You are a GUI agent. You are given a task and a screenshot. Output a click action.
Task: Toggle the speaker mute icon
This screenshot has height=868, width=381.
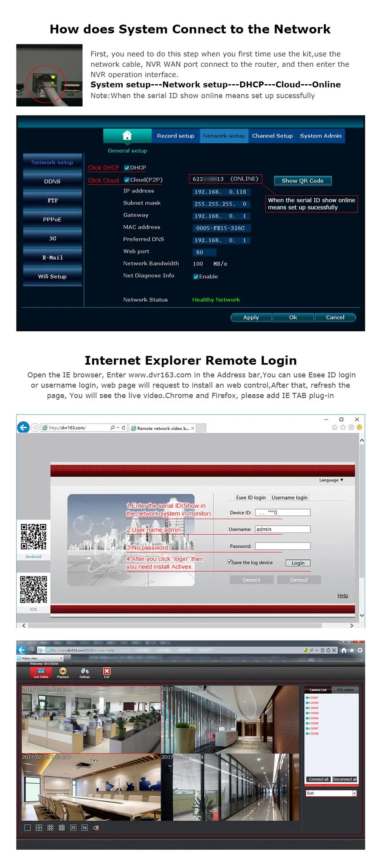(x=96, y=828)
